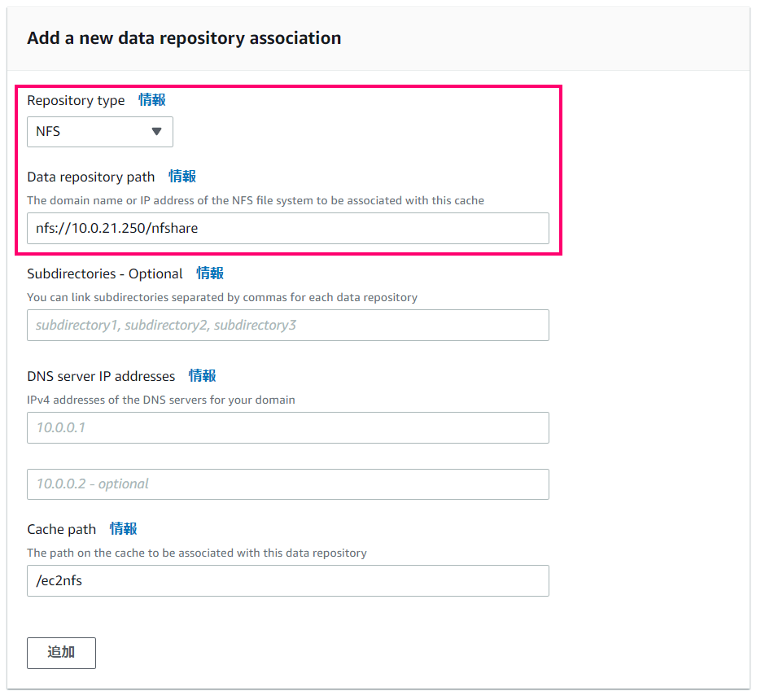The width and height of the screenshot is (761, 700).
Task: Focus the nfs://10.0.21.250/nfshare path field
Action: click(288, 228)
